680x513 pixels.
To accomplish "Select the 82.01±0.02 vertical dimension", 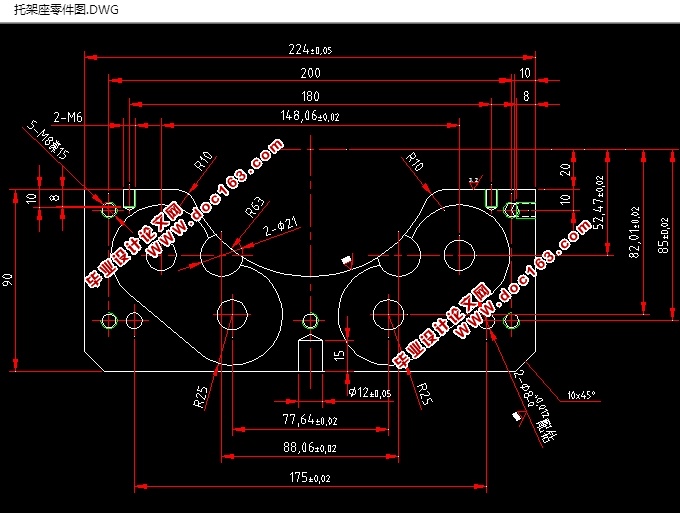I will tap(632, 232).
